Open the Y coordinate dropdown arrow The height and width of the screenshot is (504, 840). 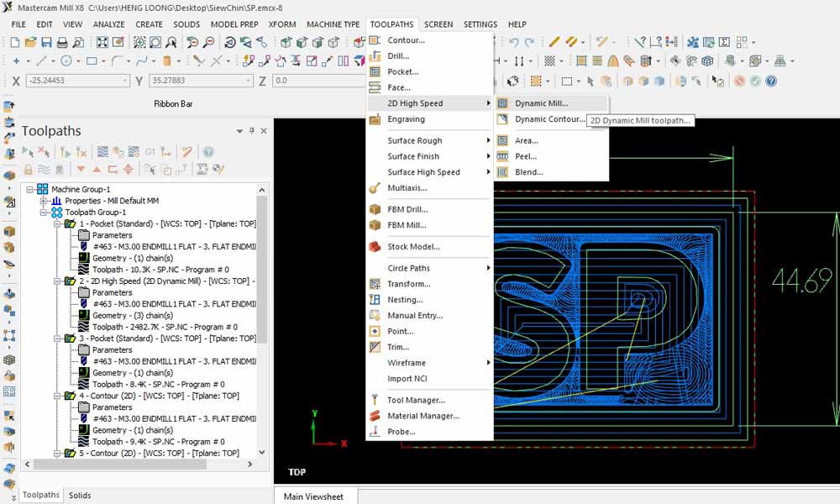pyautogui.click(x=249, y=81)
